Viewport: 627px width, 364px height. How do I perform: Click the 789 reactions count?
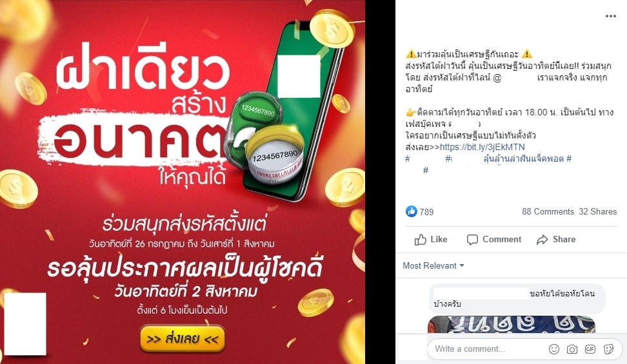[x=426, y=212]
